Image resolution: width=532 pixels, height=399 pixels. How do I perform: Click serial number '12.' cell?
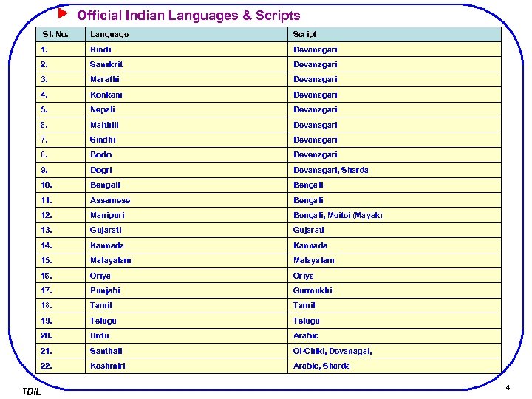[x=61, y=215]
